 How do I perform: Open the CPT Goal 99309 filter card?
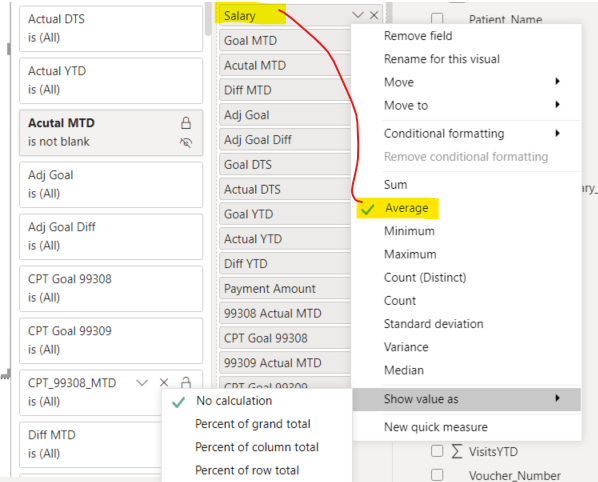(x=111, y=341)
